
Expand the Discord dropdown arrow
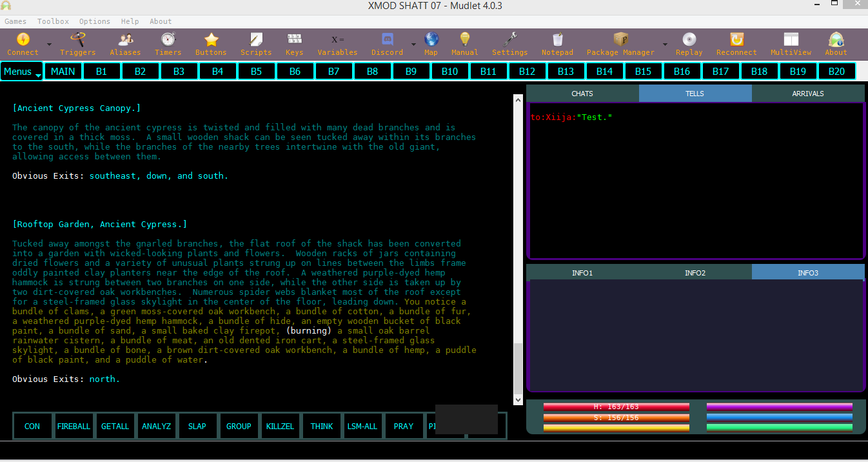point(413,45)
